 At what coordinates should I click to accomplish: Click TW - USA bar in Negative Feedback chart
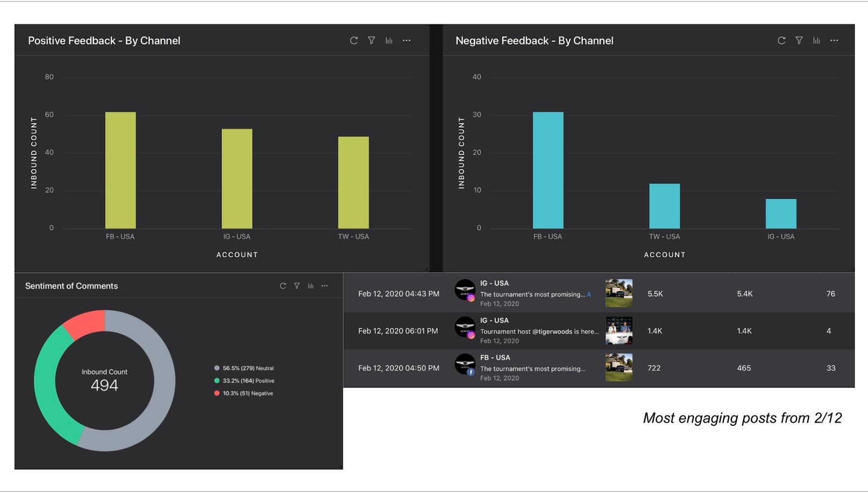(x=665, y=206)
